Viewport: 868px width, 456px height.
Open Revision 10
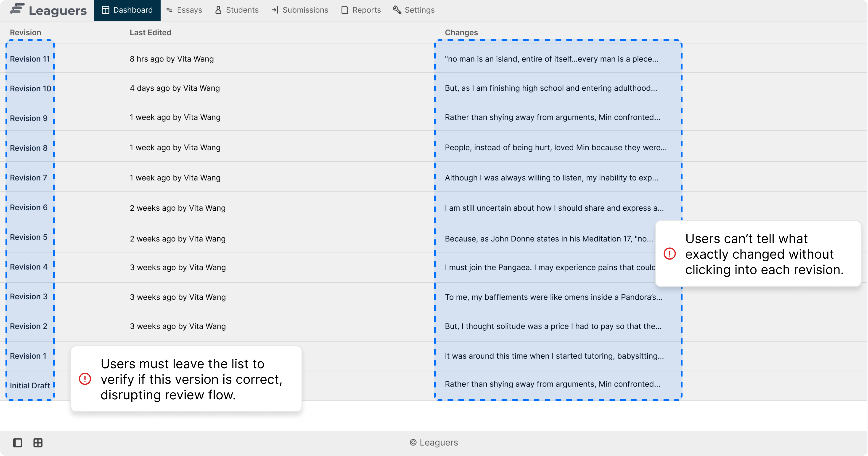31,89
